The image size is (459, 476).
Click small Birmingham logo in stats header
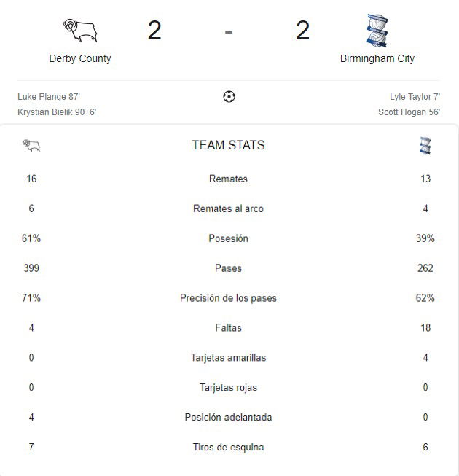coord(425,145)
